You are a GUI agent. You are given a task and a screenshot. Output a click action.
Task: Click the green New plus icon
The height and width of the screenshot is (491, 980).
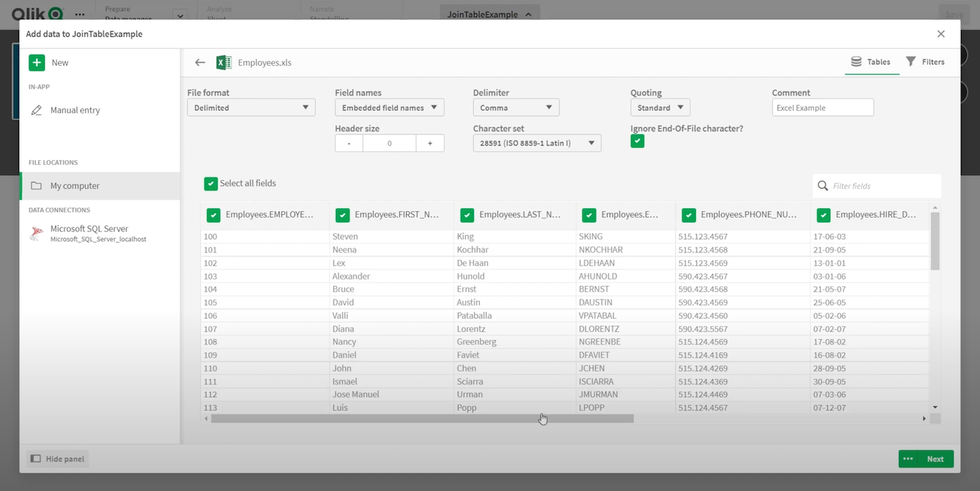[x=37, y=62]
